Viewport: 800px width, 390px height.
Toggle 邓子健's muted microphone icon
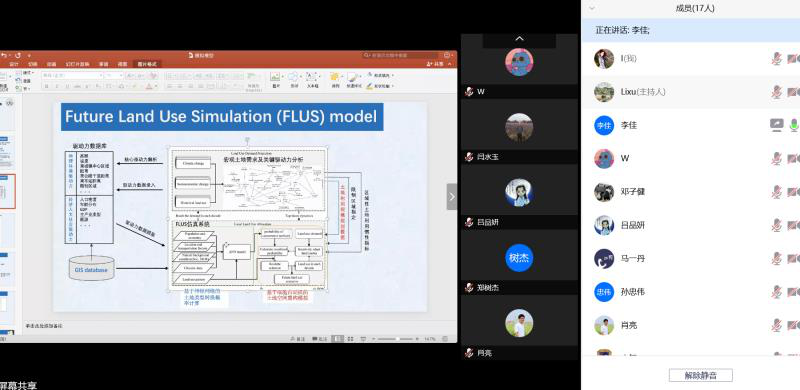[777, 191]
